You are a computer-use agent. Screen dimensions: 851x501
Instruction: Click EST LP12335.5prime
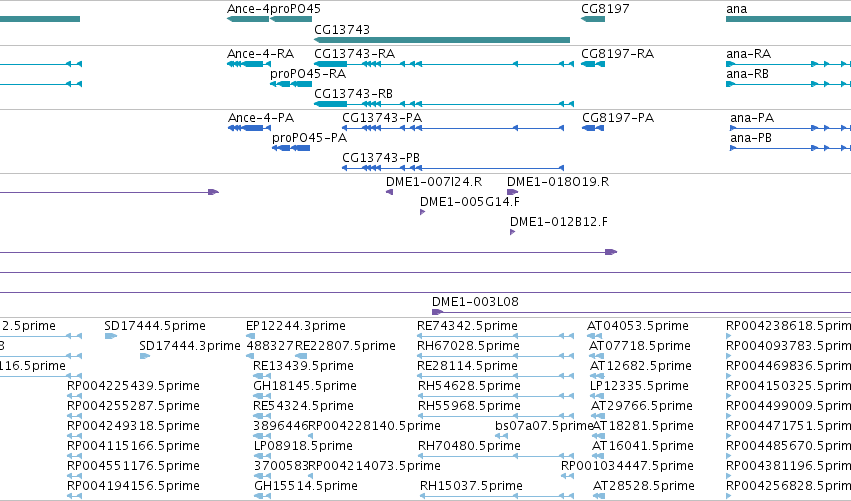click(595, 397)
